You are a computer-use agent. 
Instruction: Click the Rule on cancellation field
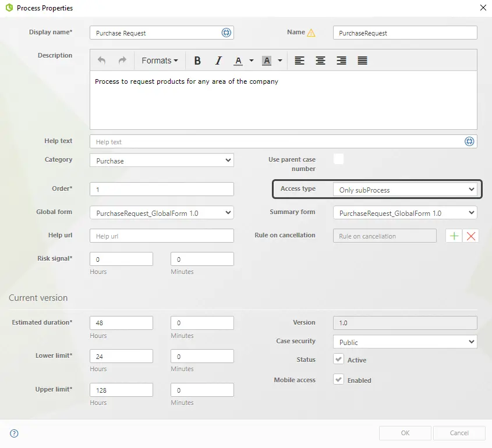click(x=385, y=236)
